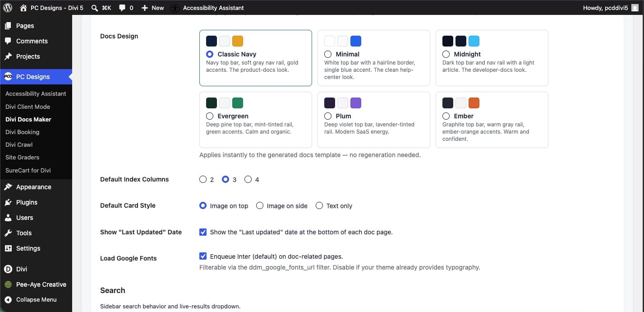Select the Classic Navy design radio
644x312 pixels.
[210, 54]
